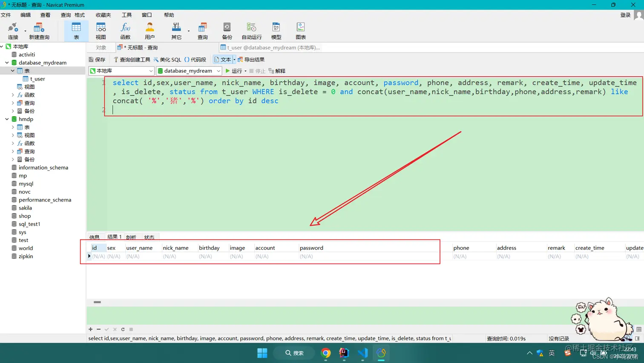Collapse the hmdp database tree node

[7, 119]
